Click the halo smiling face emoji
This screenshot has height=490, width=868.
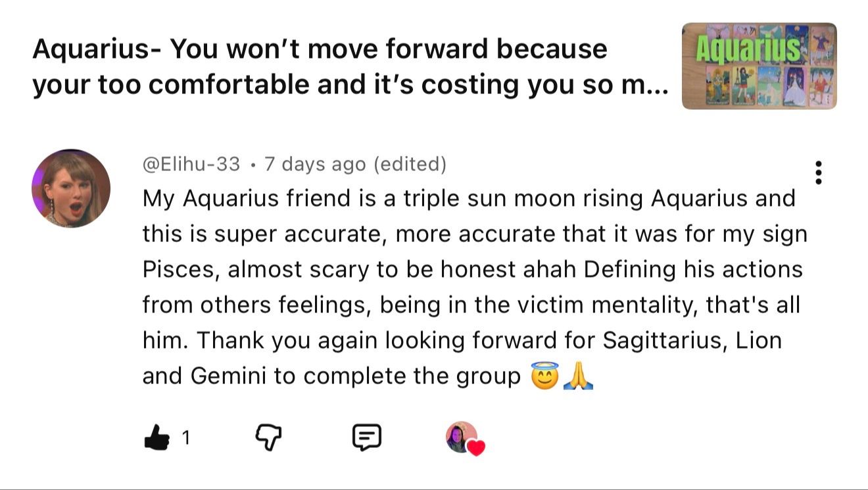coord(544,376)
